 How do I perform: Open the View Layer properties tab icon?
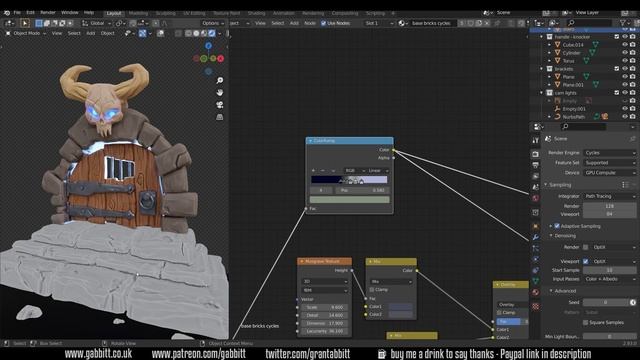coord(536,176)
